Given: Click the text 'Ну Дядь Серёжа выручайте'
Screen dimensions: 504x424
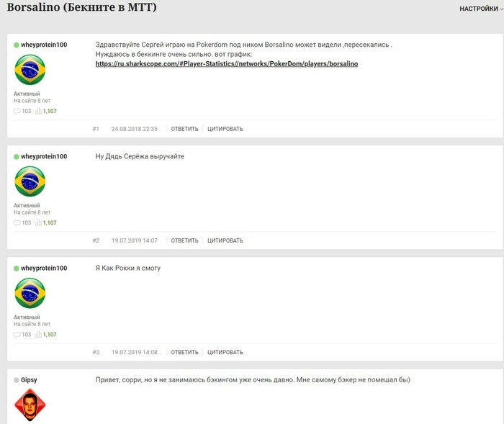Looking at the screenshot, I should click(140, 156).
